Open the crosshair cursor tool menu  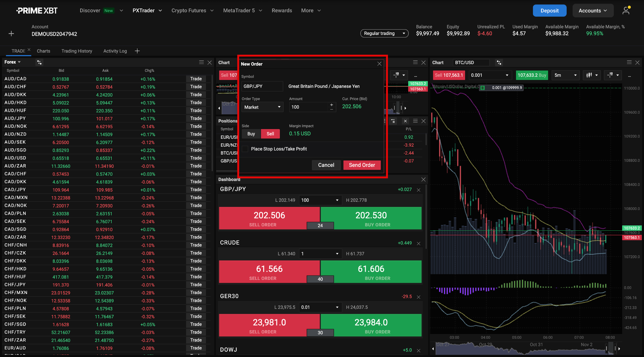tap(613, 75)
